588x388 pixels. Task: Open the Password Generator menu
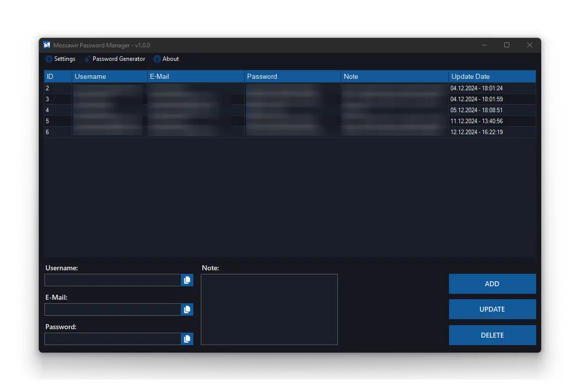pyautogui.click(x=119, y=59)
